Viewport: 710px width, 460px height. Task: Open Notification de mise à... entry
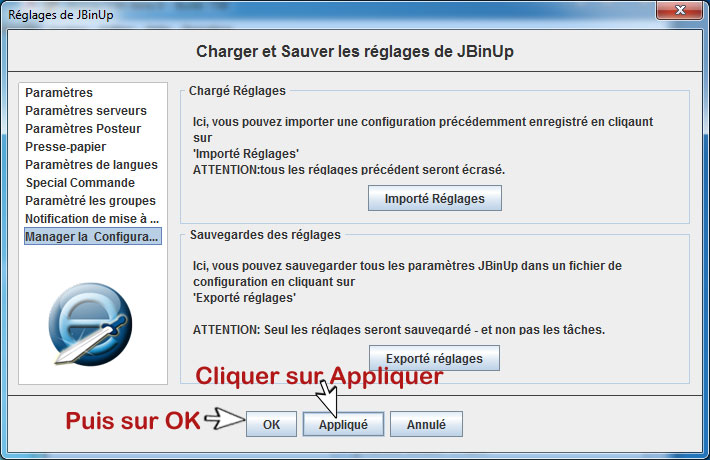92,219
